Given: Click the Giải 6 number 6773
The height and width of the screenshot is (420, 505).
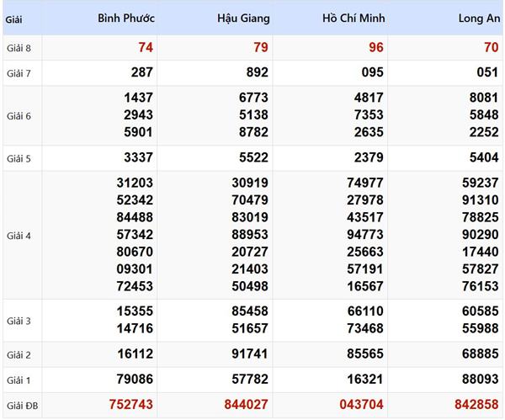Looking at the screenshot, I should coord(253,98).
